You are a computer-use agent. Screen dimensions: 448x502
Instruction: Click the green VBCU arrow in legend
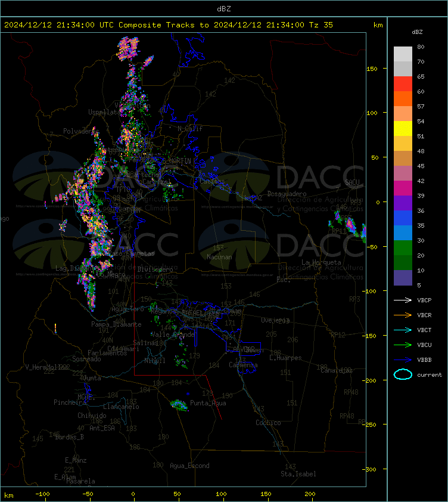coord(403,345)
